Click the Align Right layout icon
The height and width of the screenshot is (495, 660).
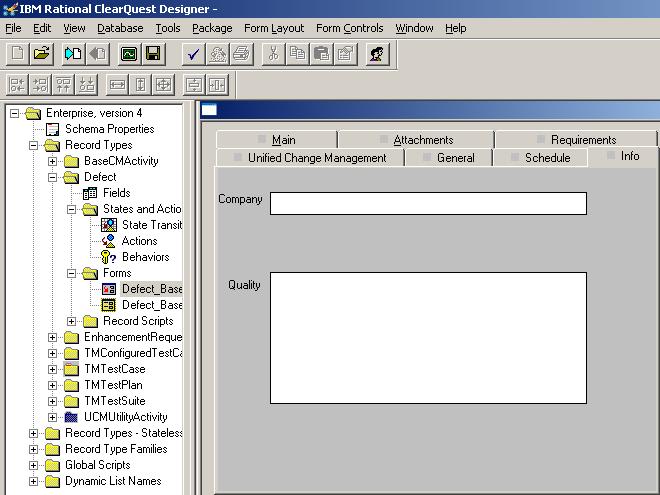click(40, 85)
